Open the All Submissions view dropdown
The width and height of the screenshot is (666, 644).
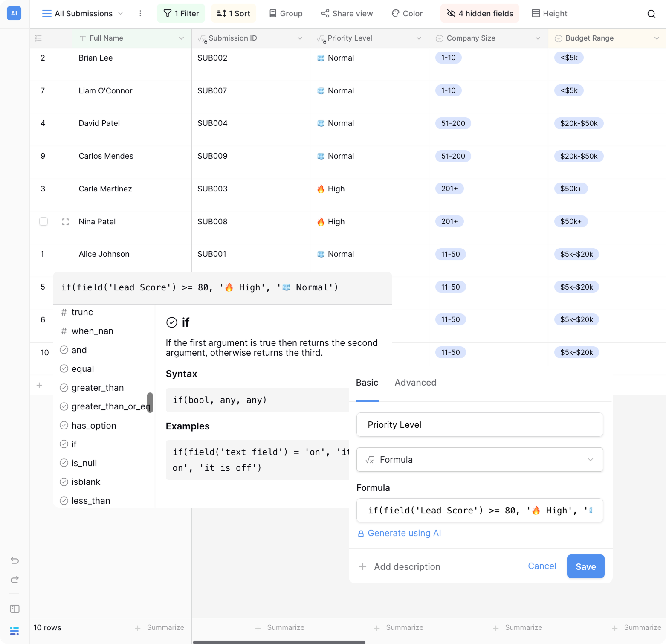[x=83, y=13]
